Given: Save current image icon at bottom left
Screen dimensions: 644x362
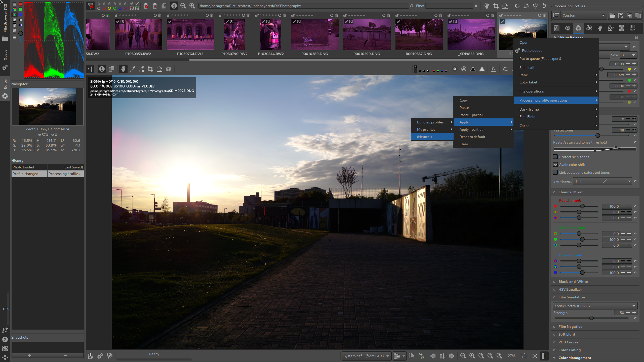Looking at the screenshot, I should [91, 356].
